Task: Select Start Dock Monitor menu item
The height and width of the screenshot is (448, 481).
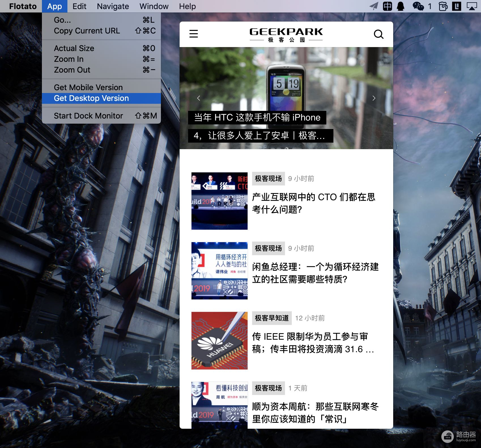Action: tap(101, 116)
